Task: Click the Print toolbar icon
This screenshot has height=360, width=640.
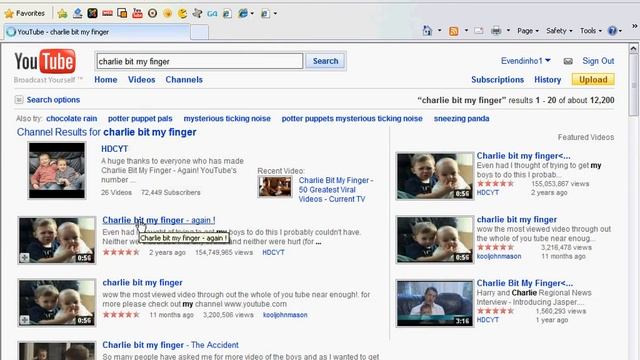Action: point(496,31)
